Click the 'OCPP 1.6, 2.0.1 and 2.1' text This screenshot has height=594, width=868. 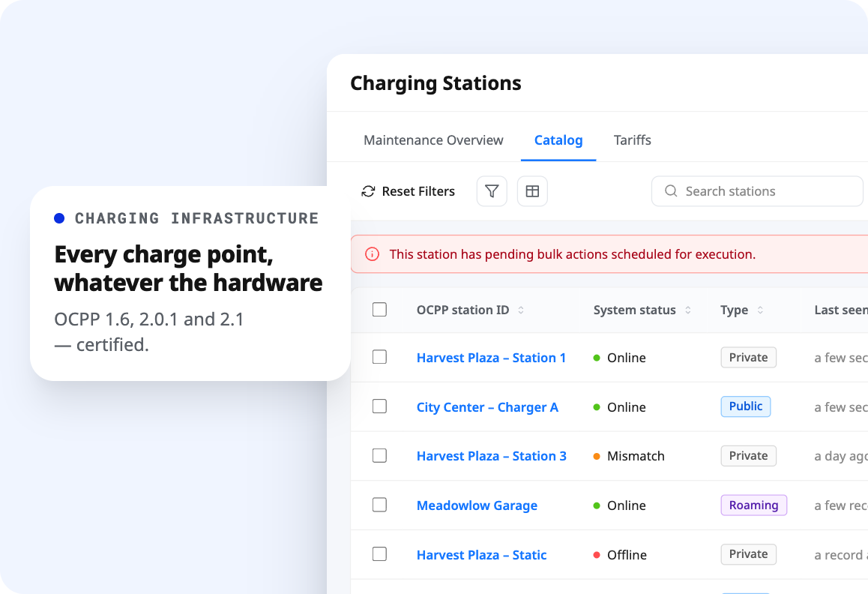(x=149, y=319)
